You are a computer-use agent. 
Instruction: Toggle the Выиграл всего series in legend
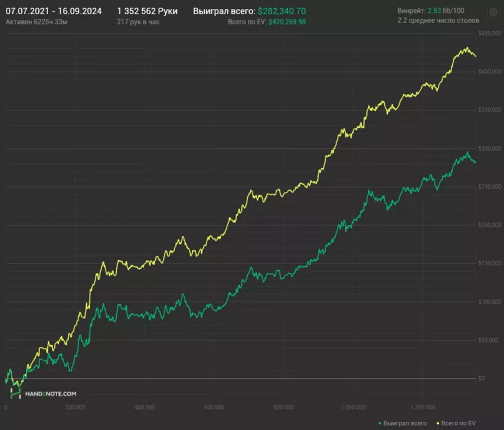tap(404, 423)
